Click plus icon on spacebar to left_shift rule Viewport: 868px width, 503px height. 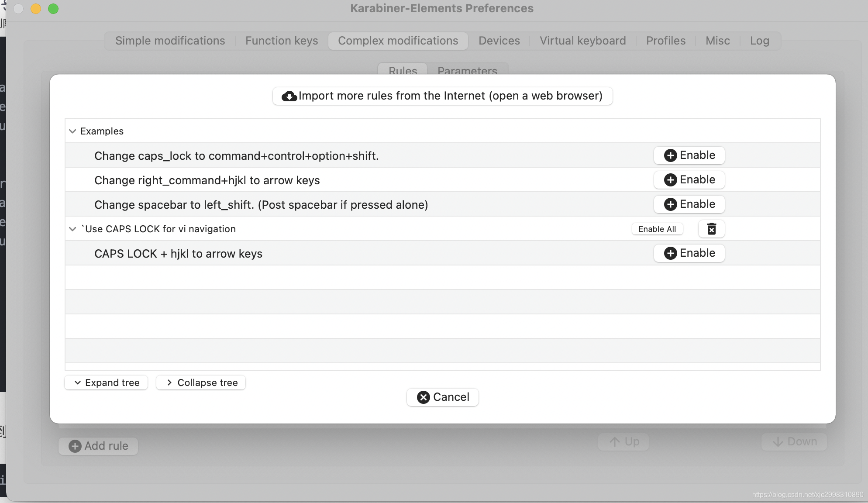click(x=670, y=204)
